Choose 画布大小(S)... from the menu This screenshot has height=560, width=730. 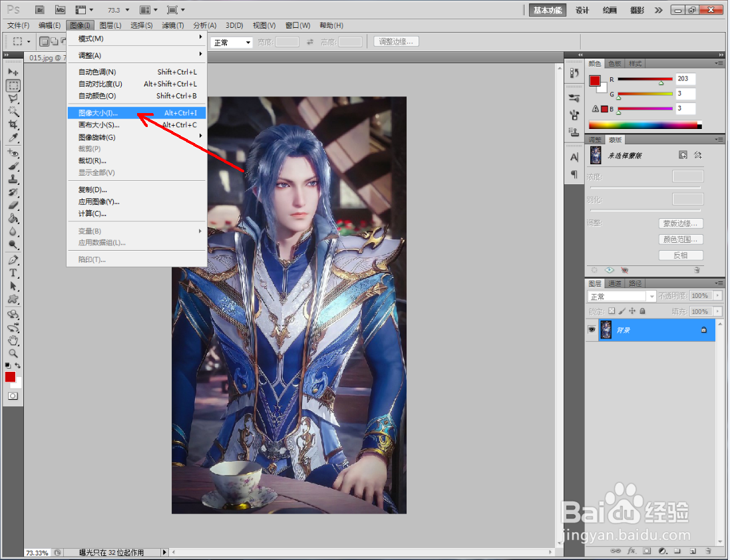137,124
